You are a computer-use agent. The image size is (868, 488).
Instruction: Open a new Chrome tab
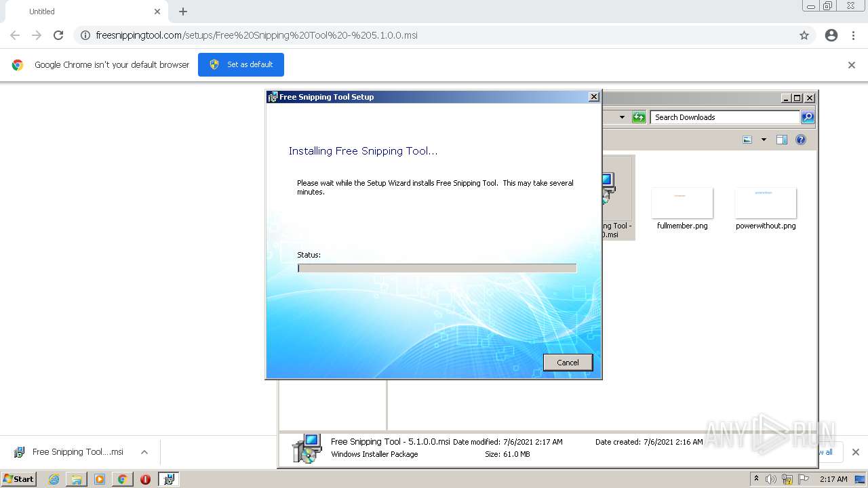[x=183, y=12]
